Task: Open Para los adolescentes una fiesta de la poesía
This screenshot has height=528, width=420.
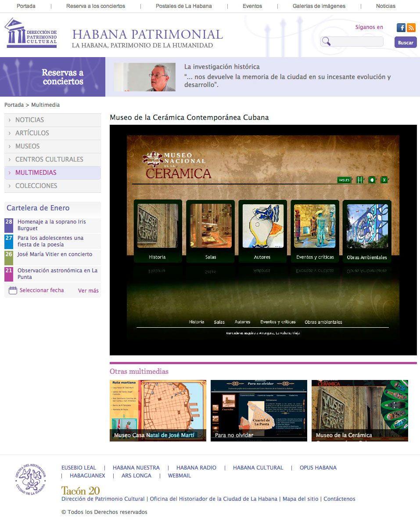Action: click(50, 242)
